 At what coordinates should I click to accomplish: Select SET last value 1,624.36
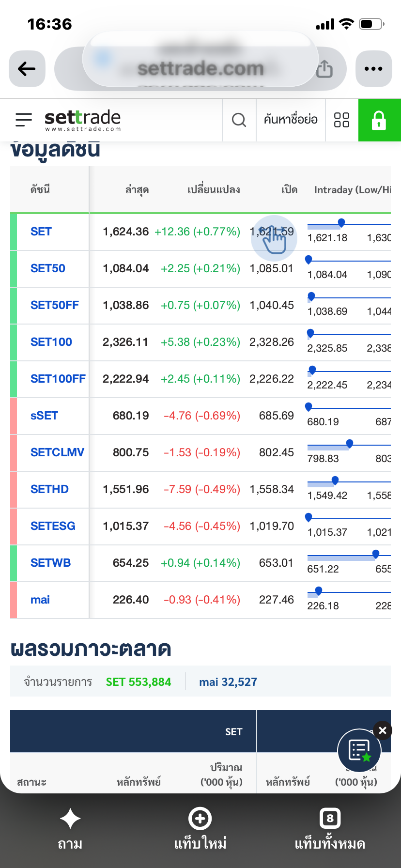click(x=125, y=232)
